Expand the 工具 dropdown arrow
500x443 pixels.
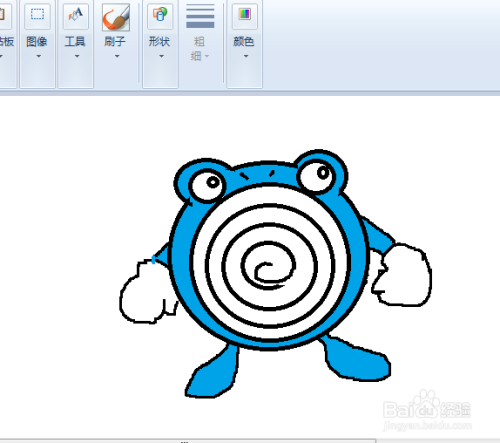coord(77,56)
